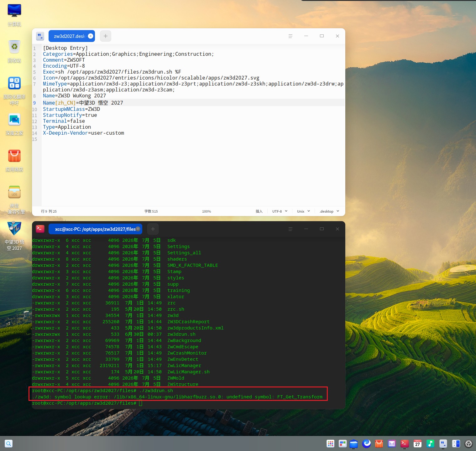This screenshot has height=451, width=476.
Task: Select the 国际化翻译呼叶 desktop icon
Action: coord(14,91)
